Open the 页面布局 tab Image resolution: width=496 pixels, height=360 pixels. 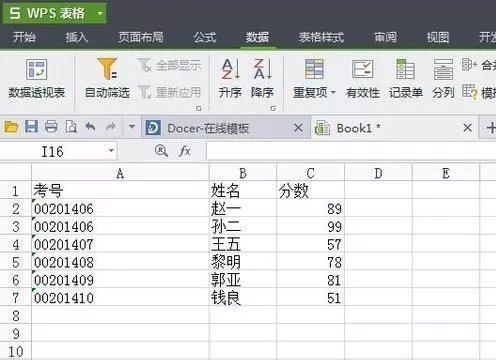point(141,37)
